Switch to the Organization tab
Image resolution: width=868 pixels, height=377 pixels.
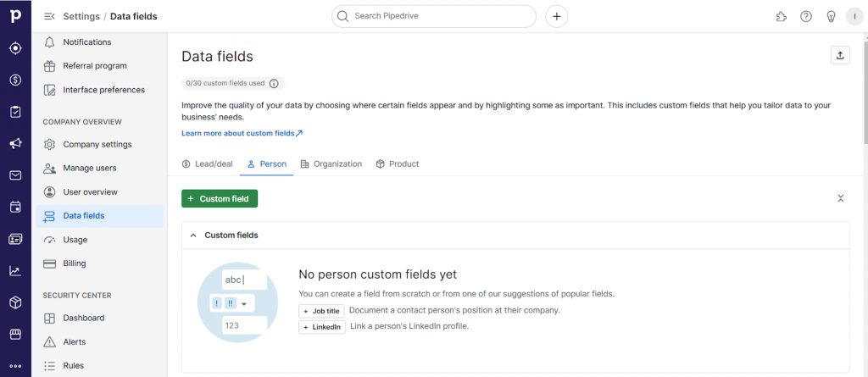(331, 164)
